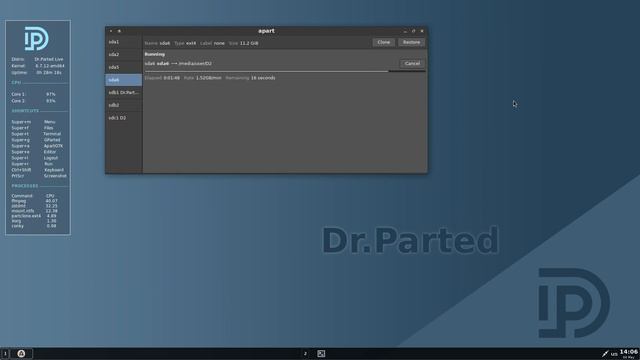This screenshot has width=640, height=360.
Task: Click the 14:06 clock on taskbar
Action: click(629, 353)
